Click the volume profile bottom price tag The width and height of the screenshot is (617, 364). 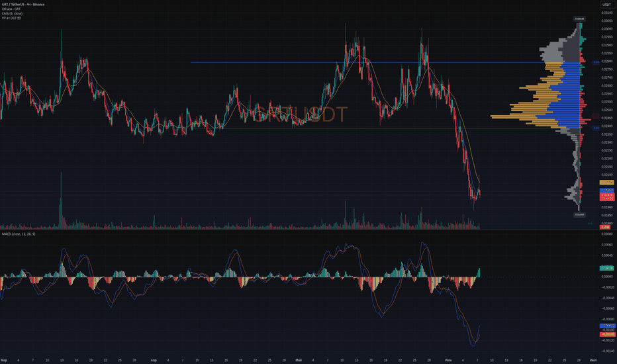coord(579,215)
